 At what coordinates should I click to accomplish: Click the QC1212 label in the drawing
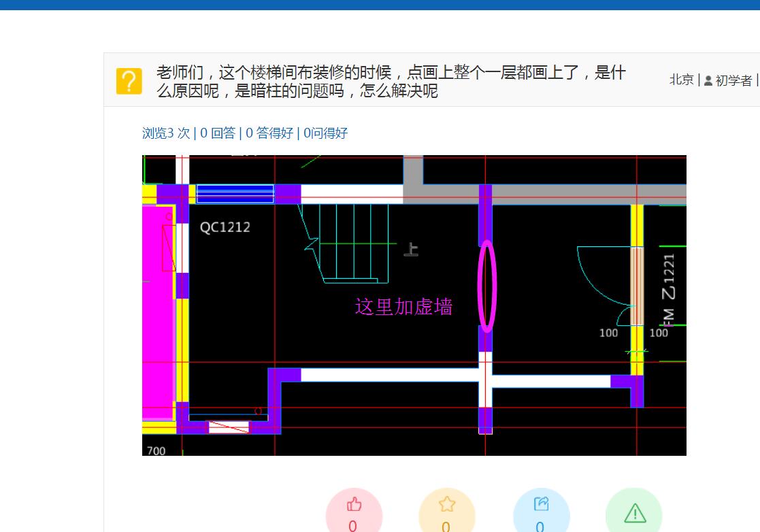[225, 227]
